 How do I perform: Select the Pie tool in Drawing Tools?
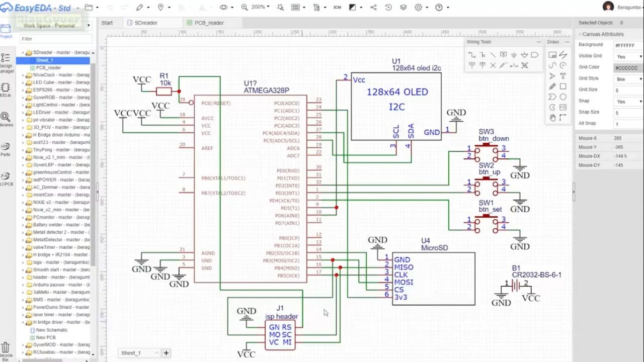[552, 107]
